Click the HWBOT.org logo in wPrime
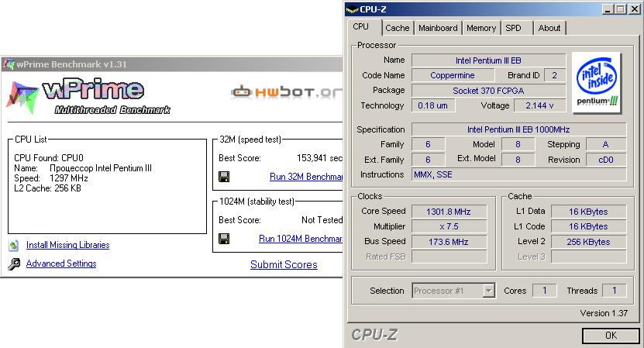644x348 pixels. coord(286,92)
